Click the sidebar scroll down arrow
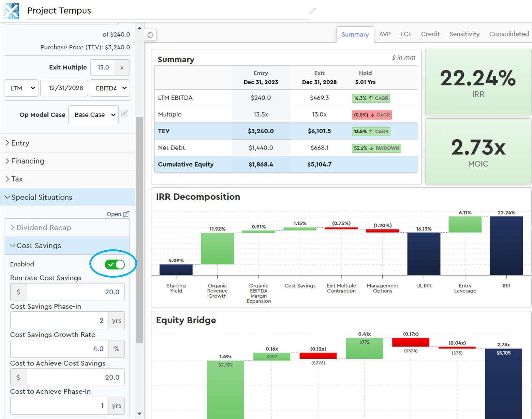Image resolution: width=532 pixels, height=419 pixels. [x=139, y=414]
